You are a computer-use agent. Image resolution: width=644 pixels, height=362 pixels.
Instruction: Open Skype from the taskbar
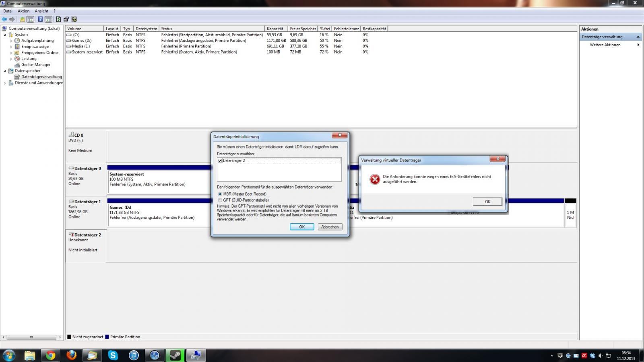point(113,355)
